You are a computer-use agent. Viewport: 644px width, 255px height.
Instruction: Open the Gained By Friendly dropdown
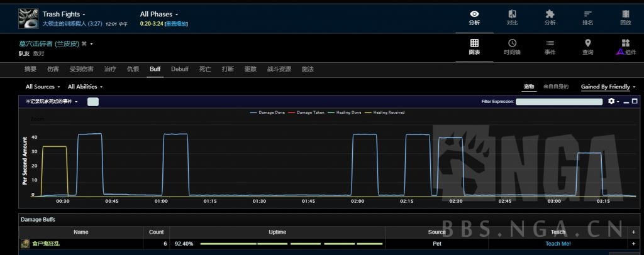point(608,87)
